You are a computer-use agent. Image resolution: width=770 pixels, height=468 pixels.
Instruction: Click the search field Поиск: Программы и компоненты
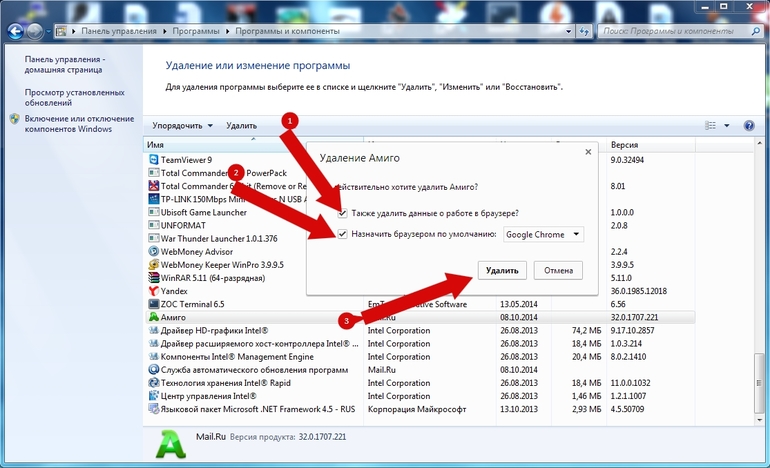(673, 31)
